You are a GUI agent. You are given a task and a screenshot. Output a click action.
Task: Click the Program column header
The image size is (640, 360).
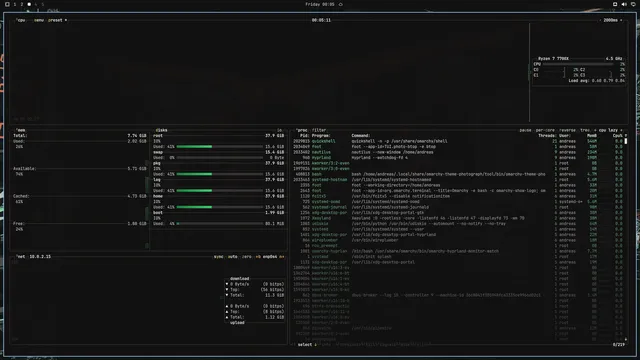pyautogui.click(x=321, y=136)
